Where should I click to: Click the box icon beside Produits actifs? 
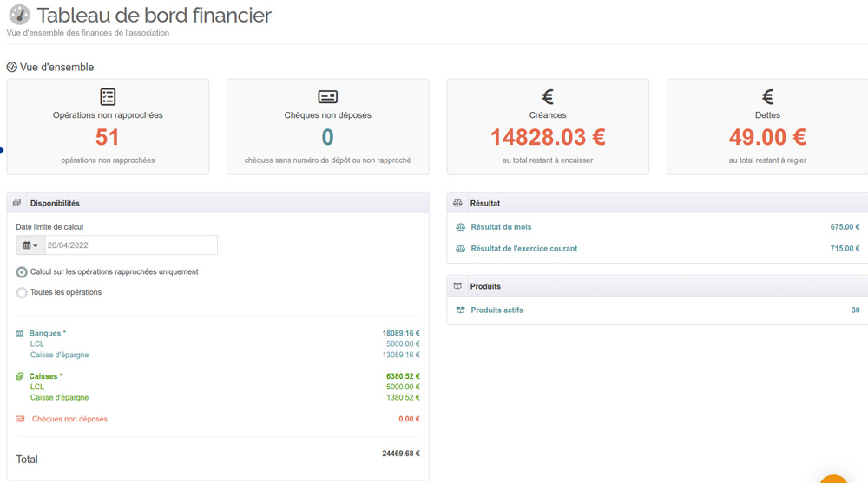[460, 310]
